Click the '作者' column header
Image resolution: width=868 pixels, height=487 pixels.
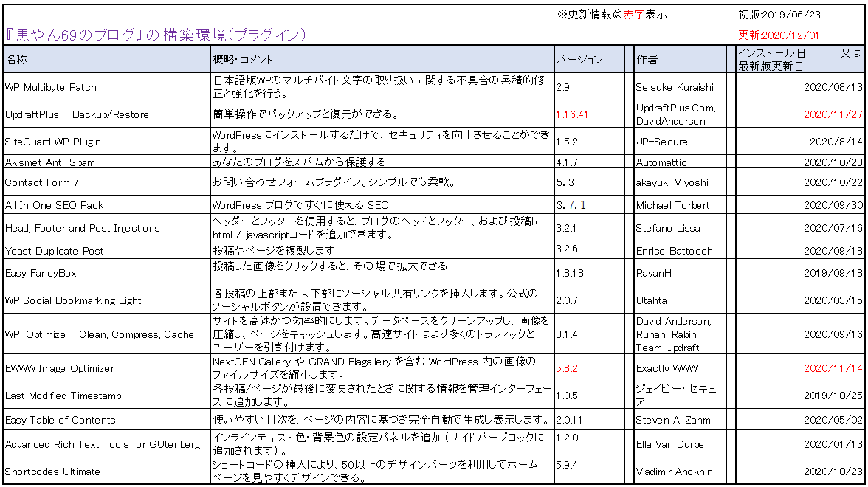click(647, 60)
